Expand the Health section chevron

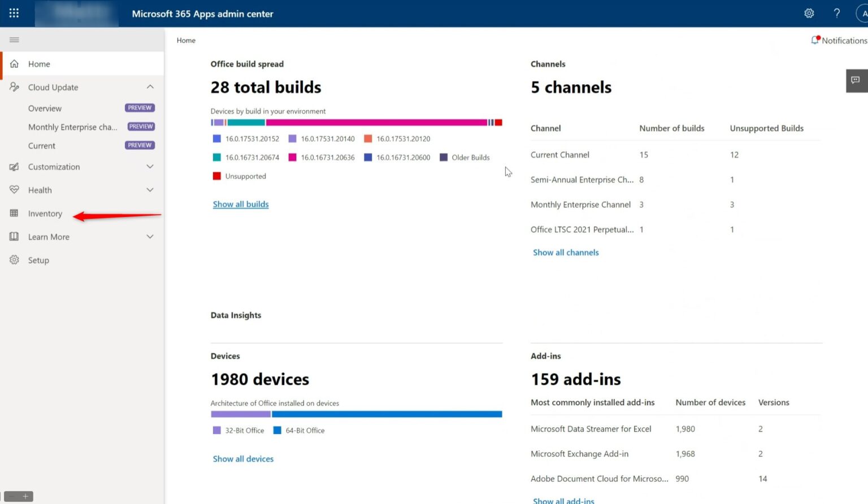(x=150, y=190)
